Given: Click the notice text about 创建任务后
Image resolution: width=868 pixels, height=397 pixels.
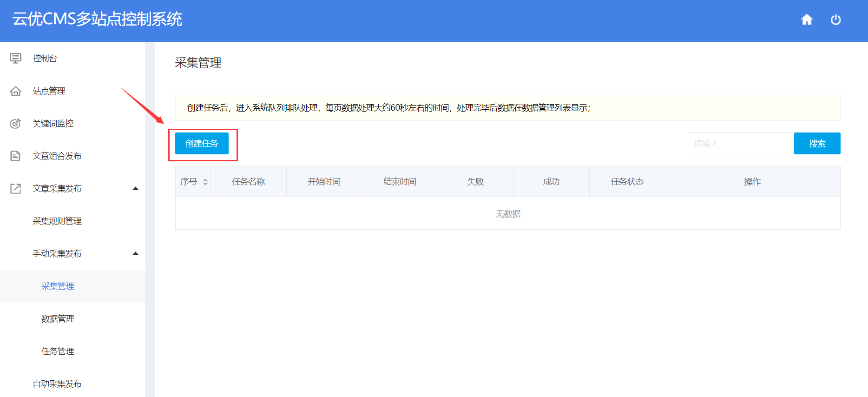Looking at the screenshot, I should coord(388,108).
